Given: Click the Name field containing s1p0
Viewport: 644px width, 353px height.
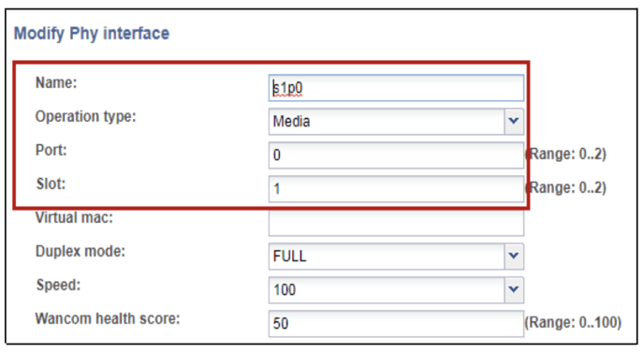Looking at the screenshot, I should click(x=396, y=87).
